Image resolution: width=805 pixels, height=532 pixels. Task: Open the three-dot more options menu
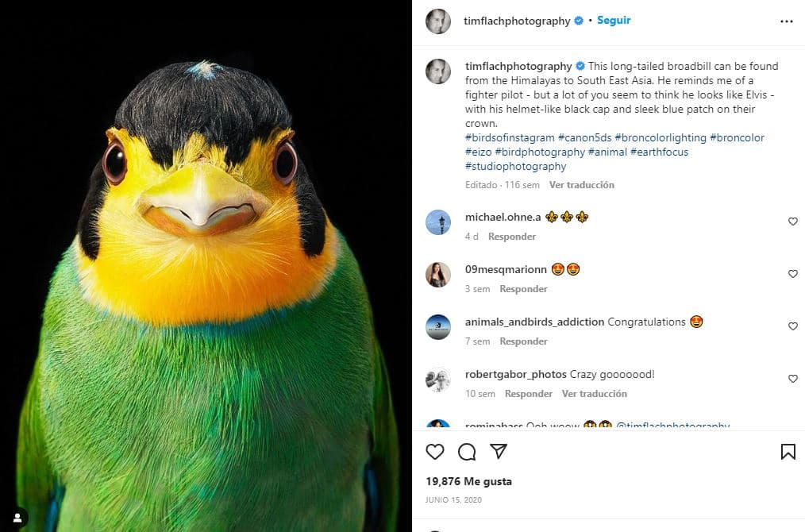click(x=786, y=21)
